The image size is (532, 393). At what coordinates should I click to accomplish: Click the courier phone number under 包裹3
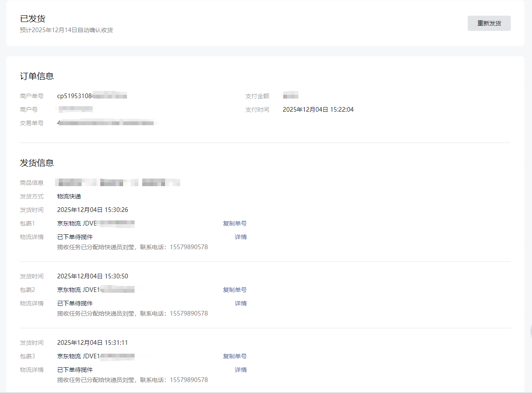point(189,380)
